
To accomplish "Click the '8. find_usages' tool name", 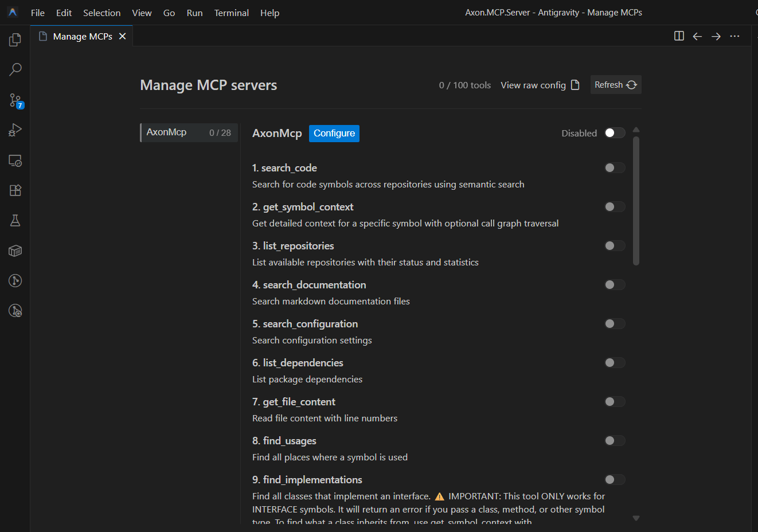I will 284,441.
